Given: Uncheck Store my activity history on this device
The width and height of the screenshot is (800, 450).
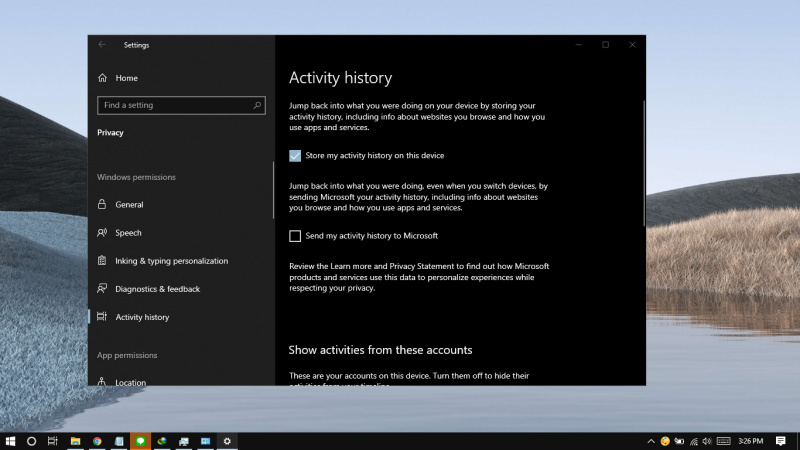Looking at the screenshot, I should 295,156.
